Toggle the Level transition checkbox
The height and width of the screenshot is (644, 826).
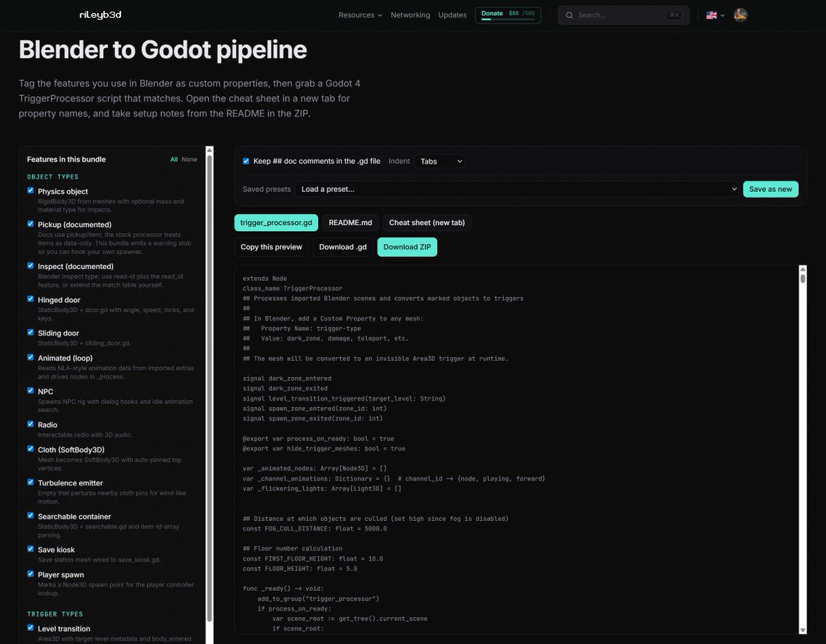[30, 628]
